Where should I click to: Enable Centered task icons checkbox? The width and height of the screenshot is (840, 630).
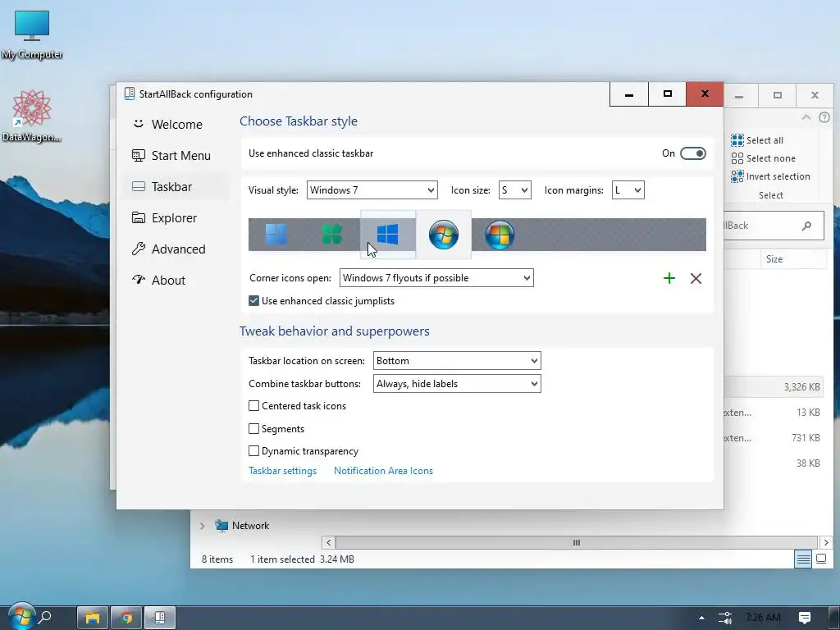click(x=254, y=406)
